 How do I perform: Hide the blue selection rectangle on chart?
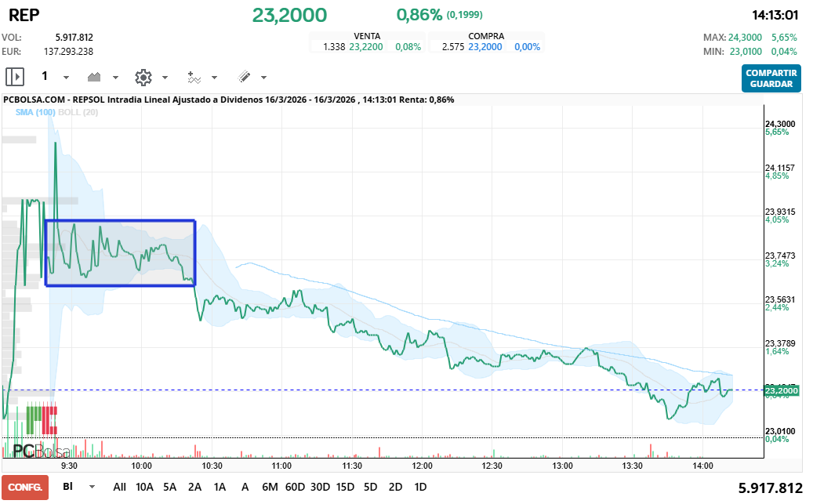(120, 252)
